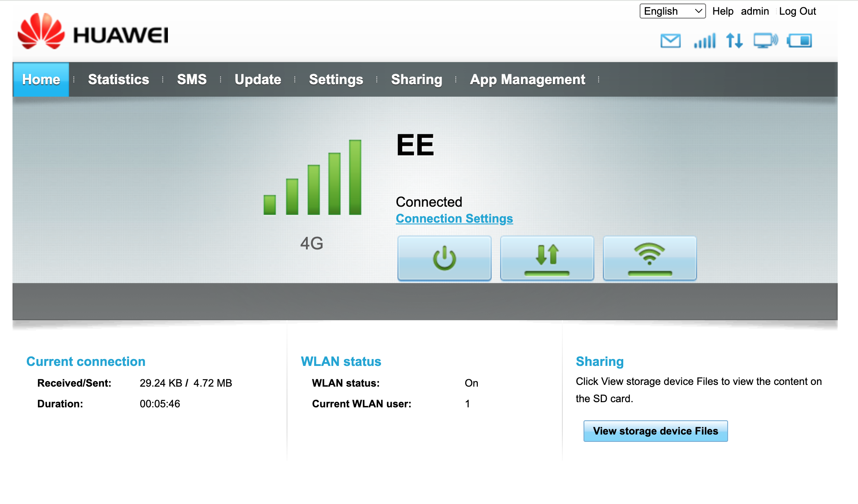The height and width of the screenshot is (504, 858).
Task: Open the SMS tab
Action: click(192, 79)
